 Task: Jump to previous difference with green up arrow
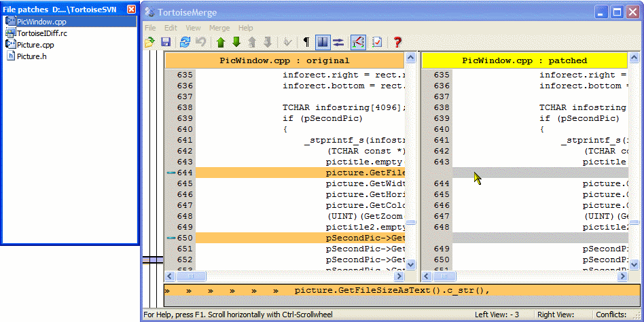point(221,42)
